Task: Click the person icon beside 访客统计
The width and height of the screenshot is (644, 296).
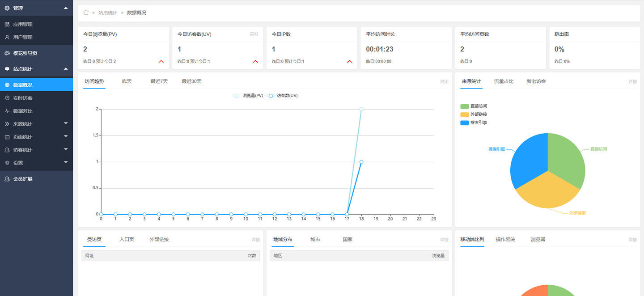Action: (x=7, y=150)
